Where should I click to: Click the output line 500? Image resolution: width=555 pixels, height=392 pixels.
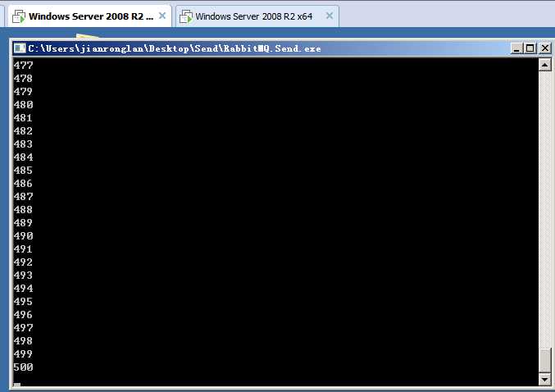pos(23,367)
